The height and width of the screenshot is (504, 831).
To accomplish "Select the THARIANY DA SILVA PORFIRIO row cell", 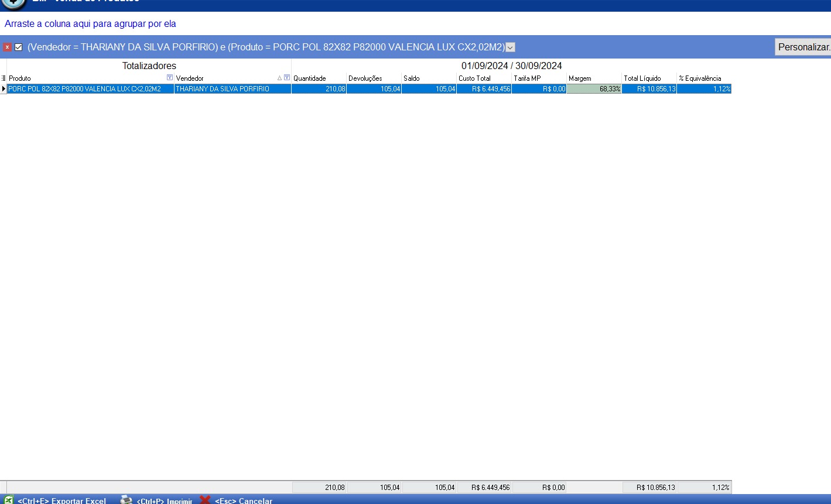I will 232,89.
